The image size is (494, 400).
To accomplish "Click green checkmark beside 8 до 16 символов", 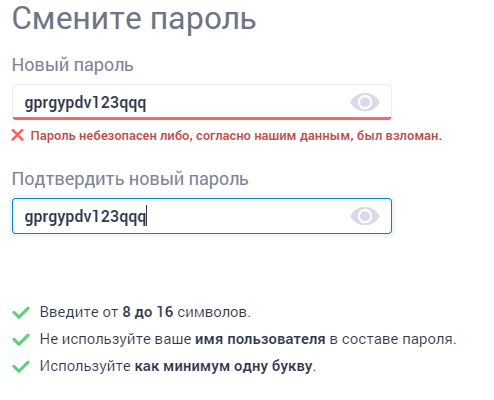I will pos(21,313).
